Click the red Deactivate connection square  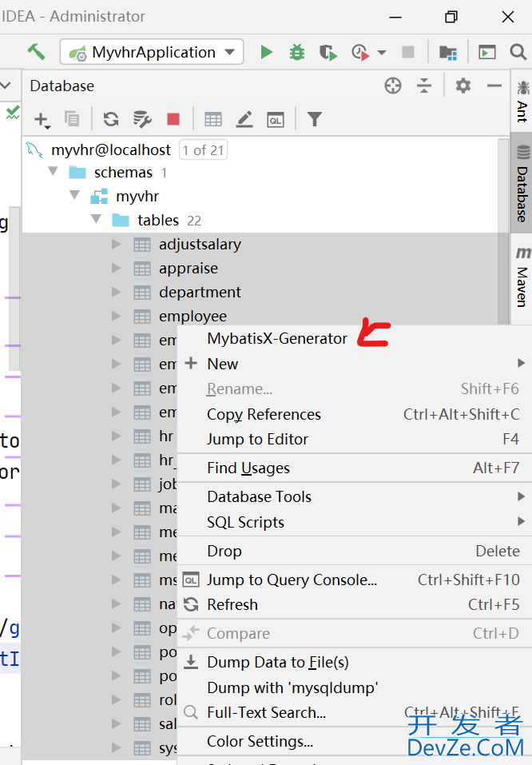[173, 119]
